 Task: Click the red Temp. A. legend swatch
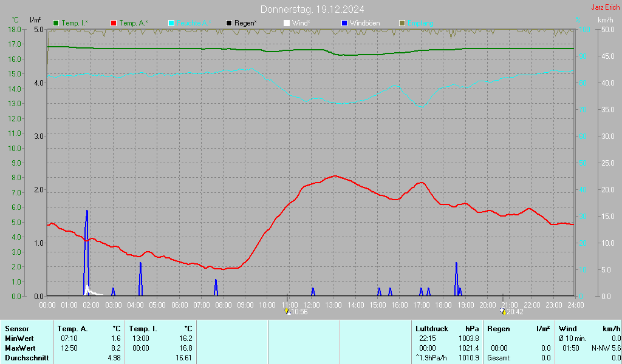114,24
